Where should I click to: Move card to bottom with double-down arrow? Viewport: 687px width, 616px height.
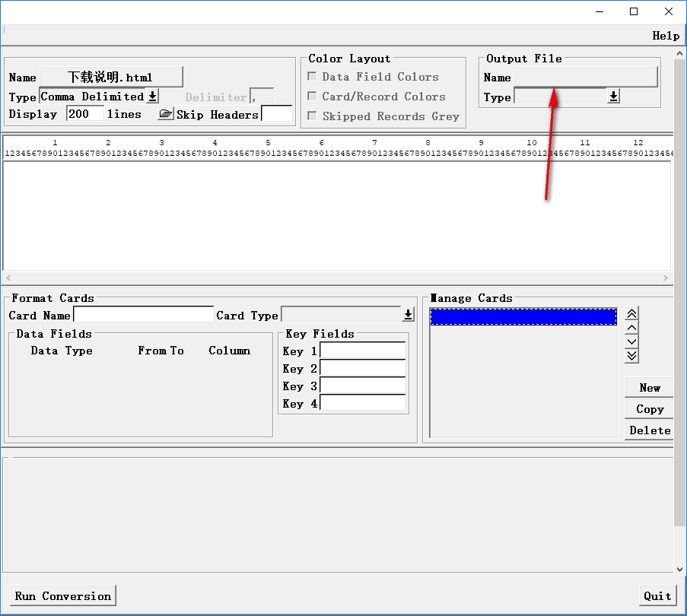point(631,355)
